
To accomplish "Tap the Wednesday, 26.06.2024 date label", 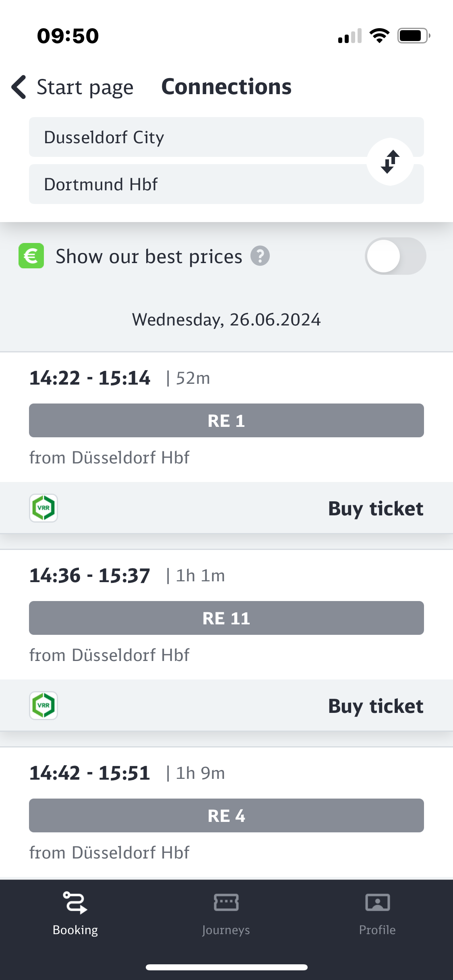I will point(226,320).
